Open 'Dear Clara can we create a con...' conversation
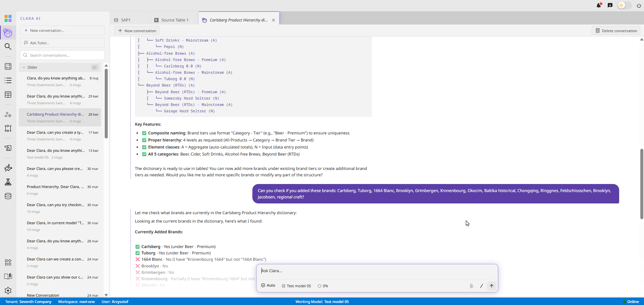 (60, 262)
